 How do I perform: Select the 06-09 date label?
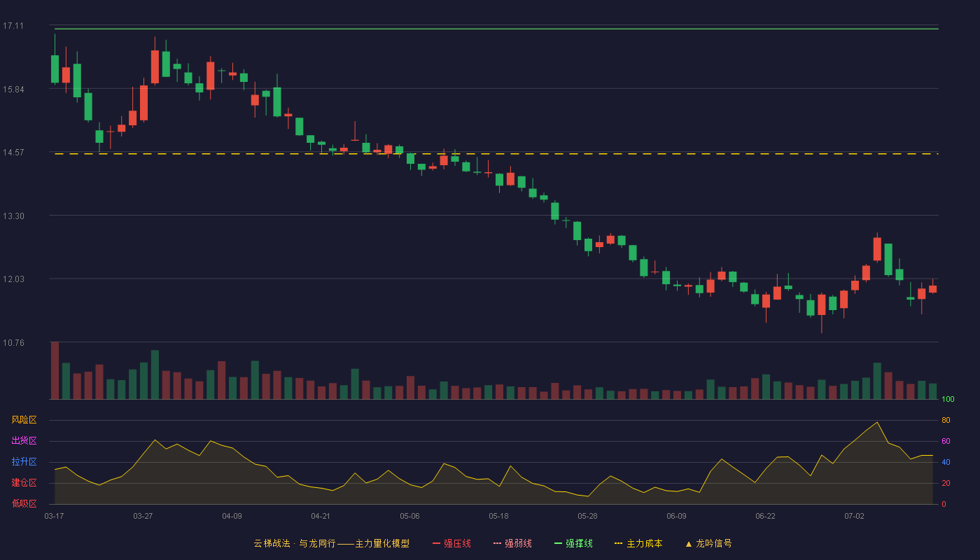(x=676, y=516)
